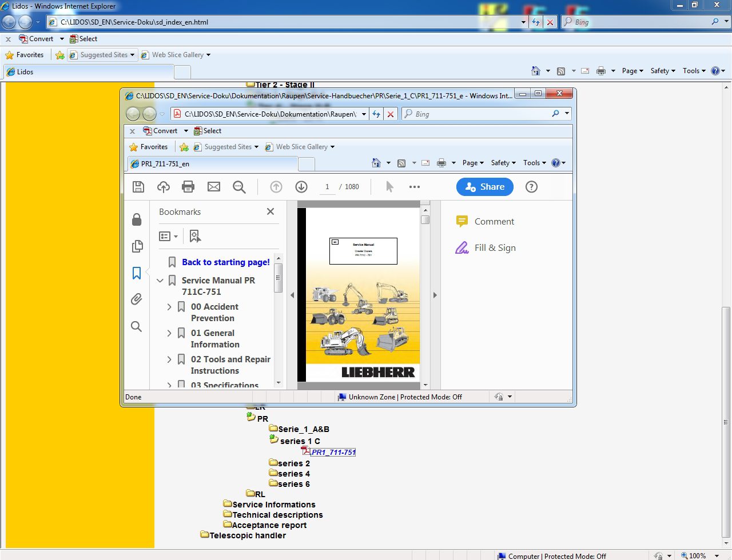Choose the selection cursor tool in PDF toolbar
Viewport: 732px width, 560px height.
[x=389, y=187]
